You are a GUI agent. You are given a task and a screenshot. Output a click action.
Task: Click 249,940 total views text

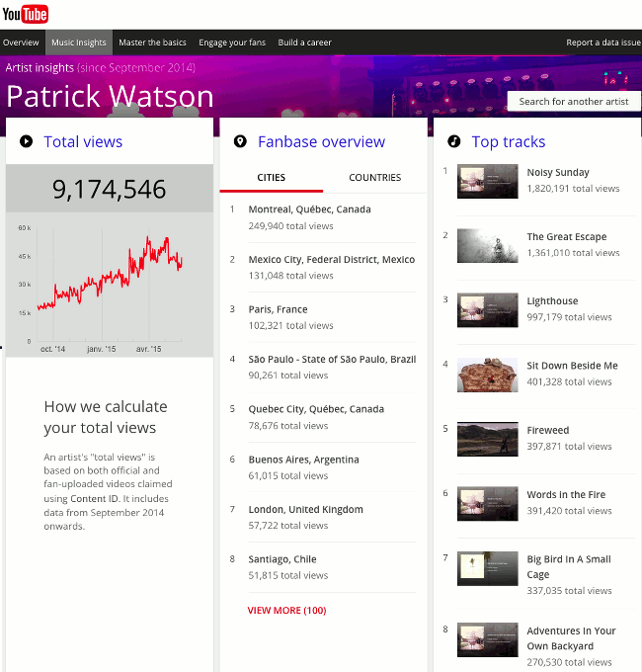tap(290, 226)
